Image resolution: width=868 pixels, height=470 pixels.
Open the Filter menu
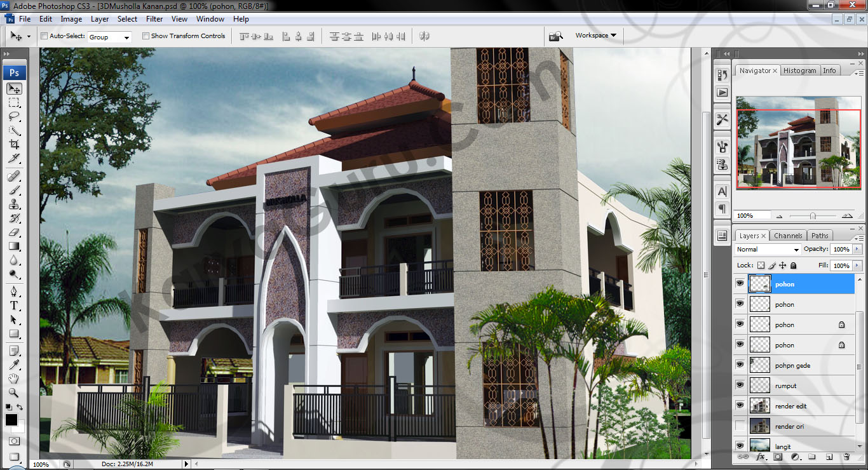(x=154, y=19)
